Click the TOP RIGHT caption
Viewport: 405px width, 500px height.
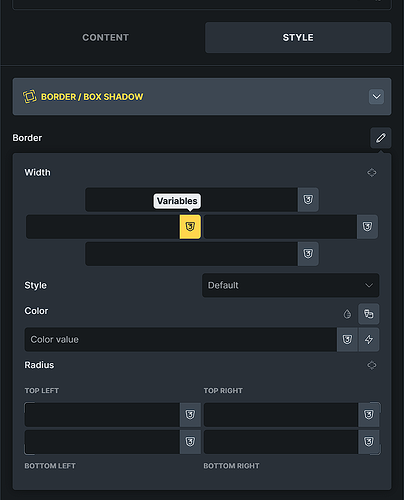[x=223, y=391]
